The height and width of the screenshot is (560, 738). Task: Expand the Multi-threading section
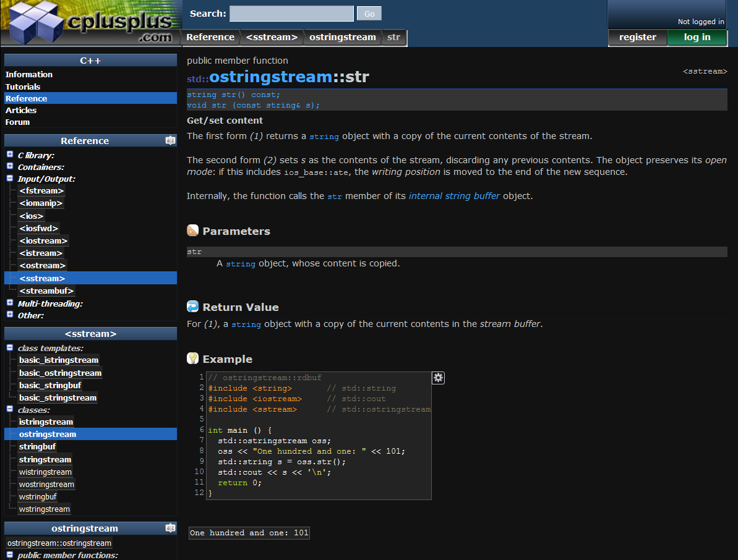pyautogui.click(x=9, y=303)
